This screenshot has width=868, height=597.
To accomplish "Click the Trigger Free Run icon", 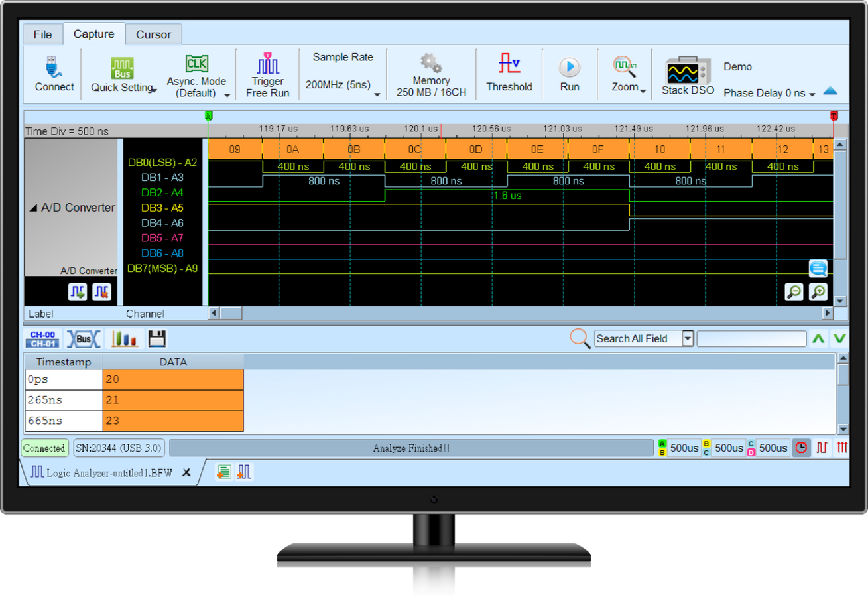I will pos(267,73).
